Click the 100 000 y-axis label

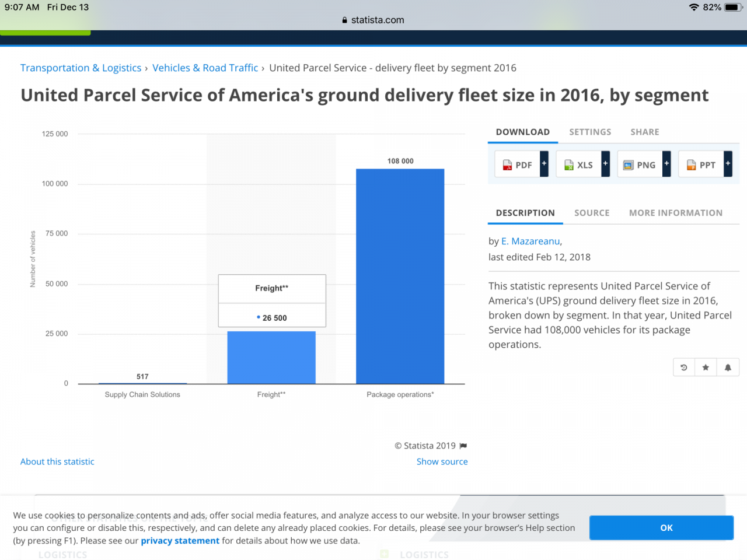pos(55,184)
